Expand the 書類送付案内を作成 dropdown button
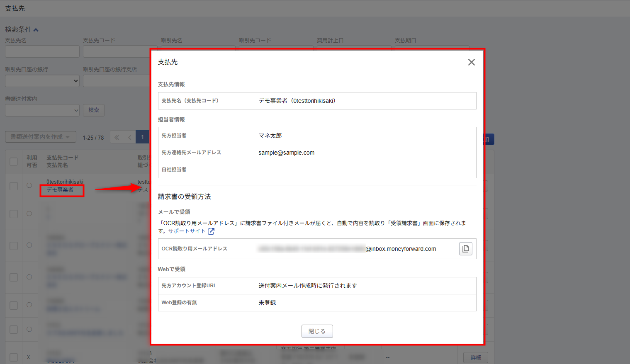Screen dimensions: 630x364 point(40,137)
